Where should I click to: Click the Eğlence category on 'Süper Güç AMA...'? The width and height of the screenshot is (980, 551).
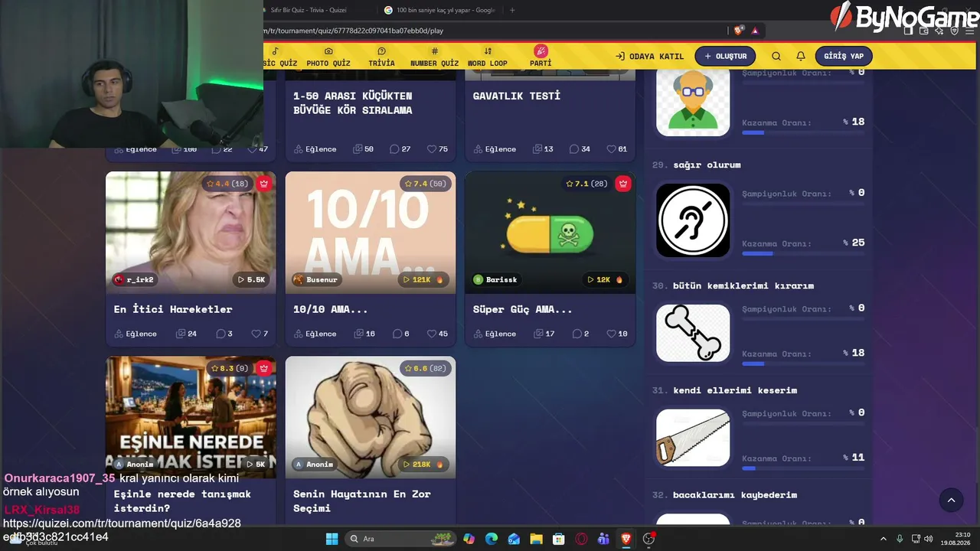(x=495, y=334)
